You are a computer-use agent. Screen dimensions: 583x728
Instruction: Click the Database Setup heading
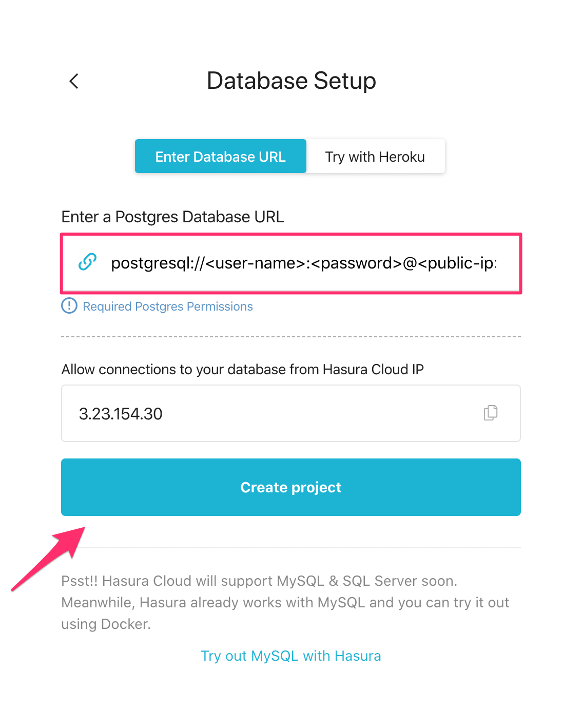291,81
